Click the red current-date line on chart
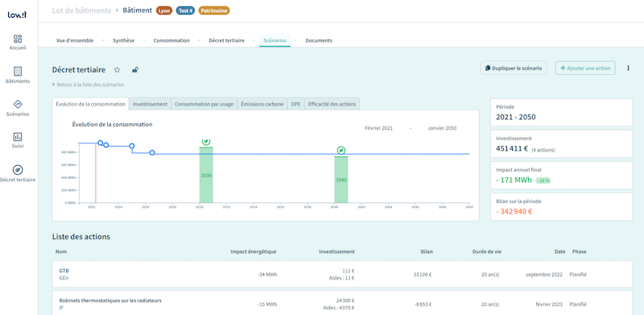The height and width of the screenshot is (315, 644). click(96, 172)
